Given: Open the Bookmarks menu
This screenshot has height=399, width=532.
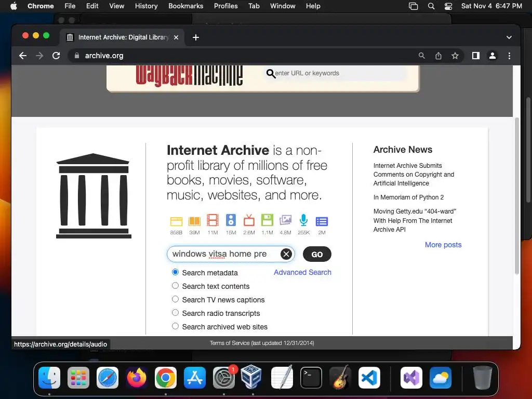Looking at the screenshot, I should pos(186,6).
